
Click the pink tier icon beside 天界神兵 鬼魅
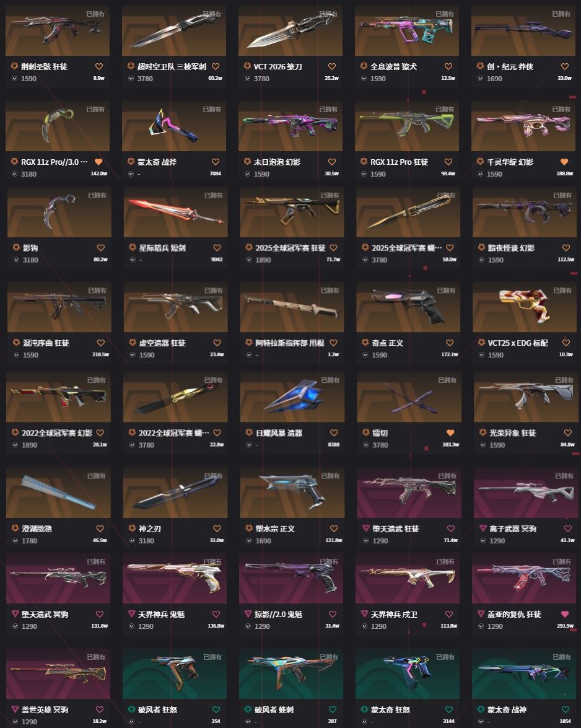click(131, 614)
